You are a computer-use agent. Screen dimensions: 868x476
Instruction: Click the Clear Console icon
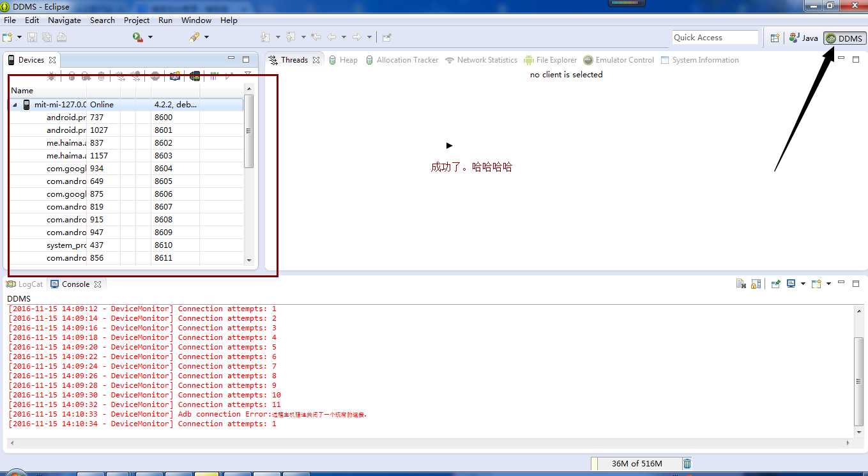coord(741,284)
